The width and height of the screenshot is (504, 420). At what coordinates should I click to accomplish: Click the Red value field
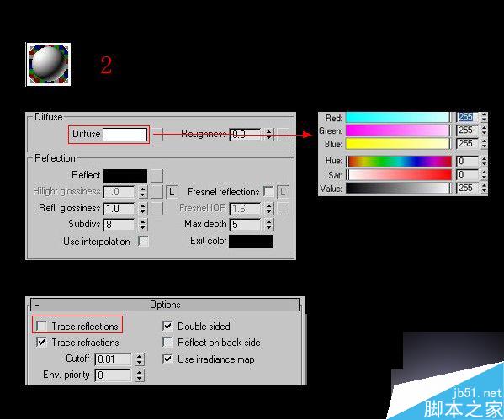tap(467, 117)
